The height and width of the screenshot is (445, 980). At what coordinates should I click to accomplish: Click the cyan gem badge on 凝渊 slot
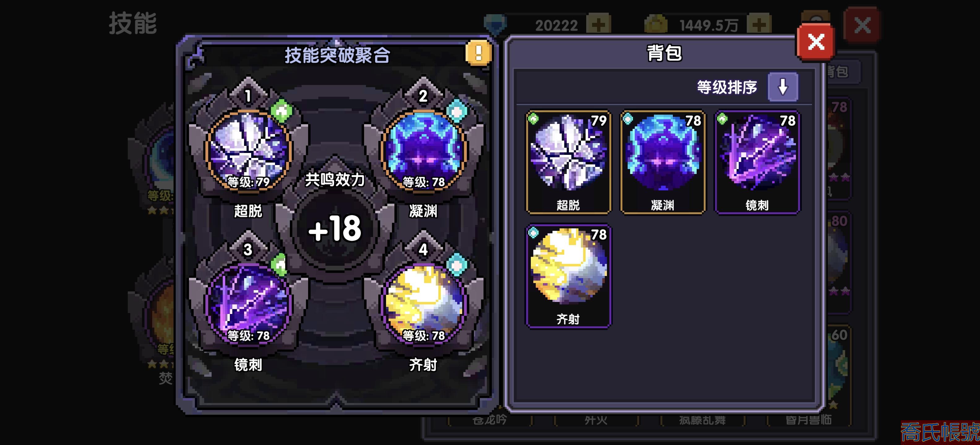[457, 111]
